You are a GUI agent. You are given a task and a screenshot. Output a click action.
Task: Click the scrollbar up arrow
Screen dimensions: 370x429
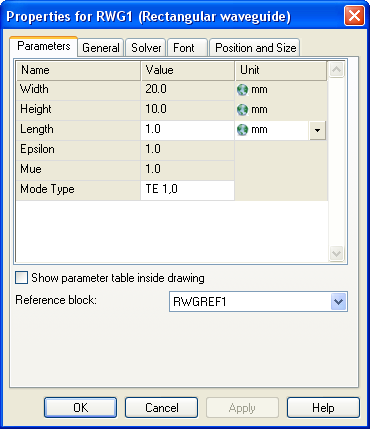[x=336, y=69]
